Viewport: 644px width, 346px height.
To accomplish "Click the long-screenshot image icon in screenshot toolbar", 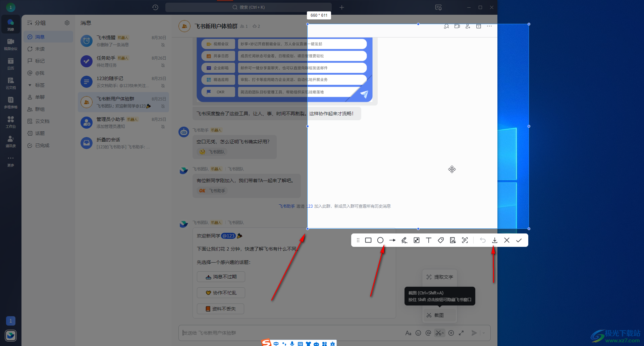I will 453,240.
